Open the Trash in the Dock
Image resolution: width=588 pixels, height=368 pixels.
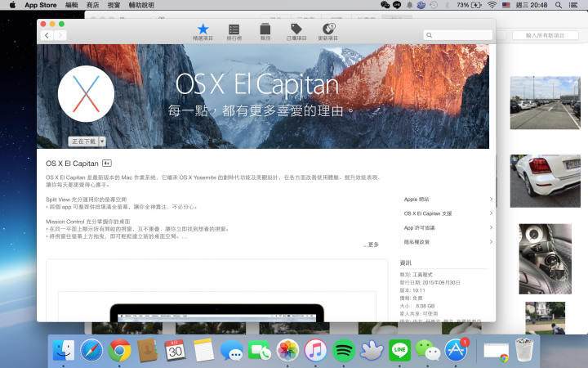pyautogui.click(x=524, y=350)
